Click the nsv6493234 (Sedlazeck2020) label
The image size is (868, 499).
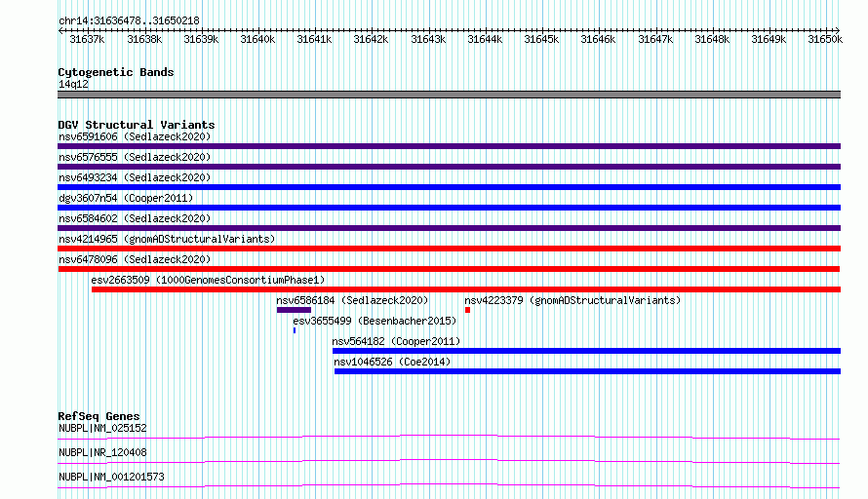(135, 177)
